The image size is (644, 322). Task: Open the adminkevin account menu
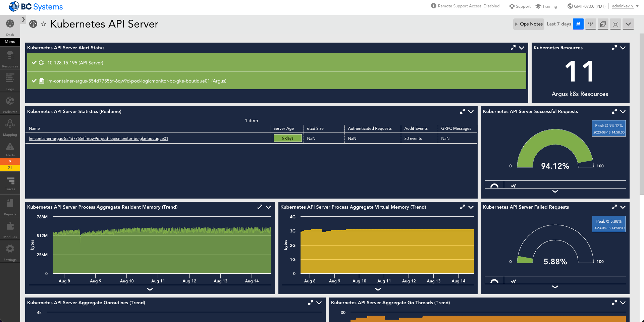(625, 6)
